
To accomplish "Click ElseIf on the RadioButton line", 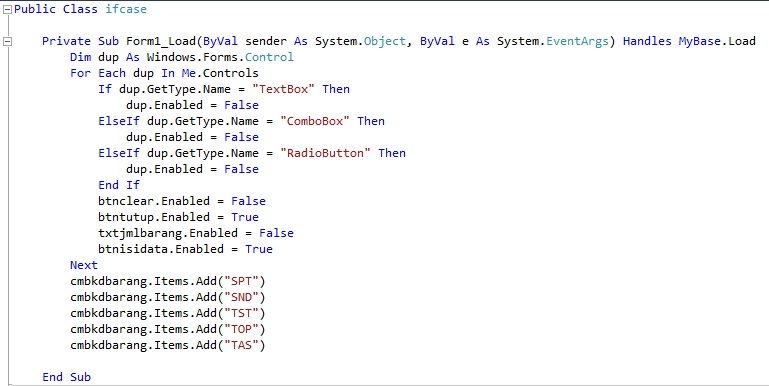I will 119,153.
